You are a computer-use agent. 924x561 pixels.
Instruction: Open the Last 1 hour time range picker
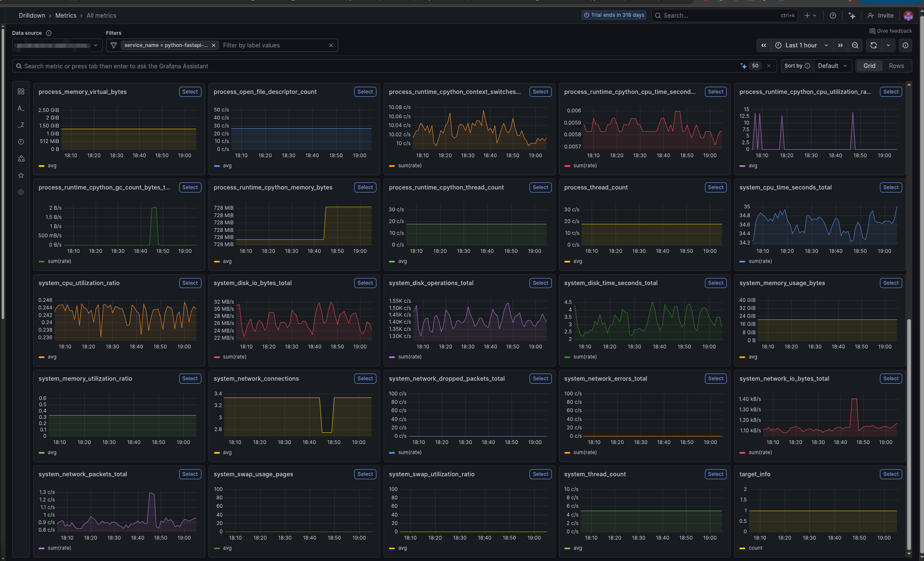(x=801, y=45)
